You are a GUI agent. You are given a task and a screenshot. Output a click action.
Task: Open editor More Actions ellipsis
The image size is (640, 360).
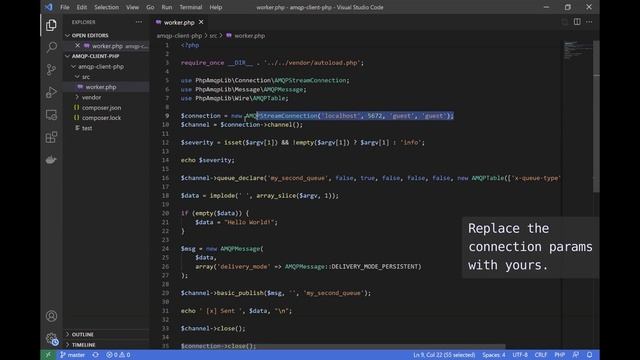point(589,22)
